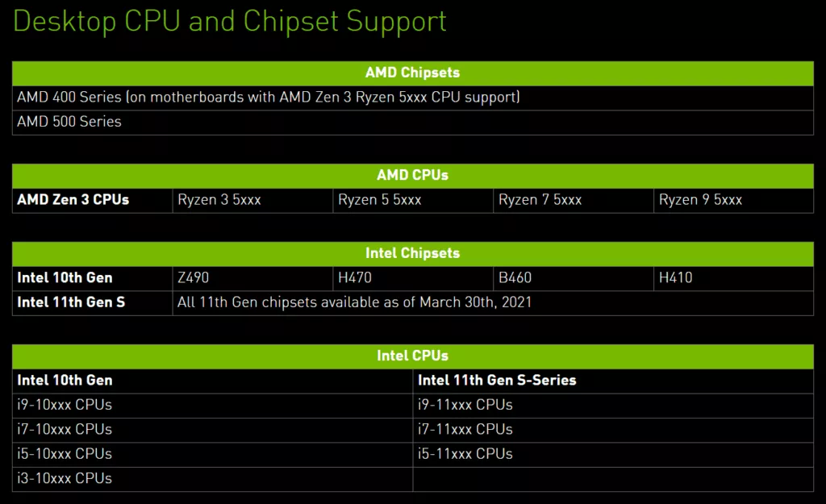
Task: Select the Z490 chipset cell
Action: (252, 278)
